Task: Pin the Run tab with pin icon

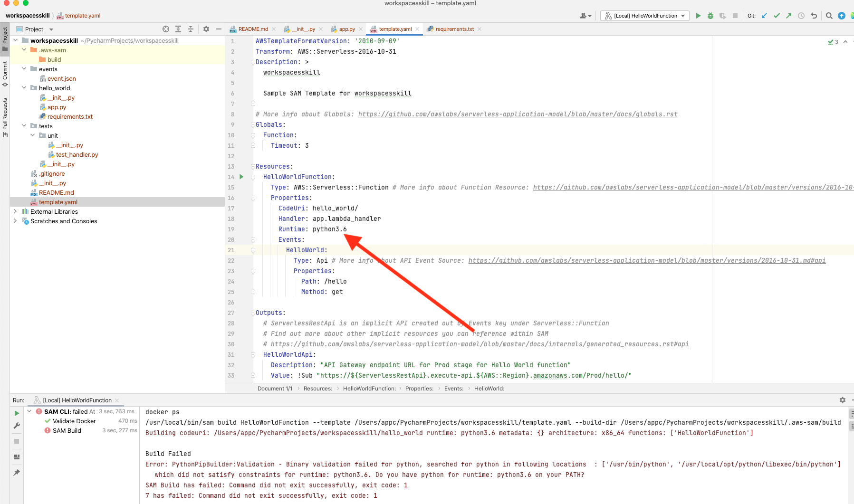Action: pos(17,473)
